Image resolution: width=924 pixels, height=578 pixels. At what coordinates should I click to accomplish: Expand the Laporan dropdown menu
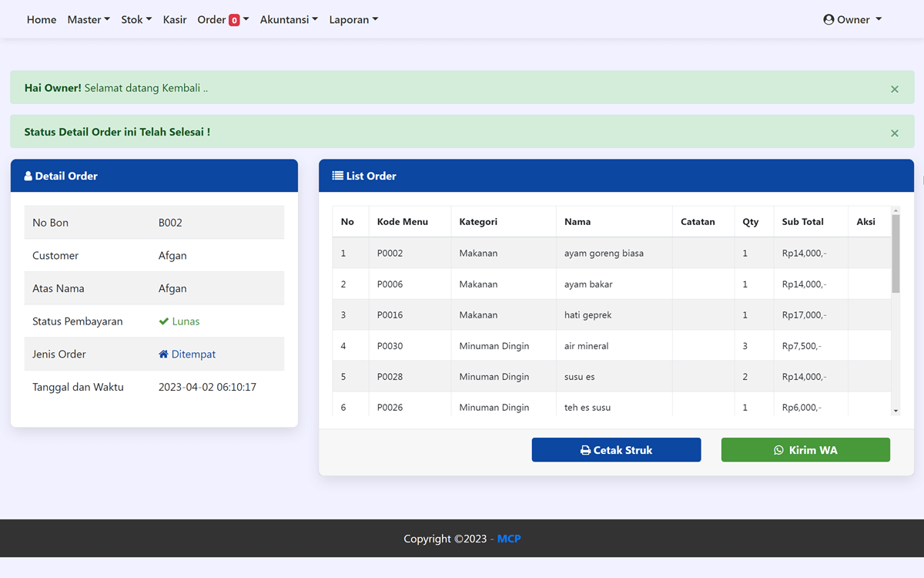coord(353,20)
